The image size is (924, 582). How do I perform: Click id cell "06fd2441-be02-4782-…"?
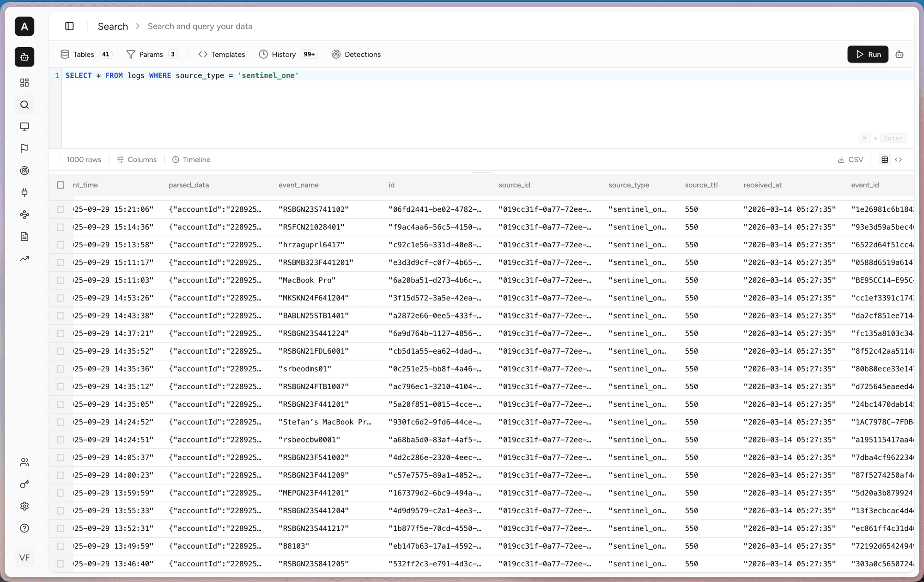[435, 209]
